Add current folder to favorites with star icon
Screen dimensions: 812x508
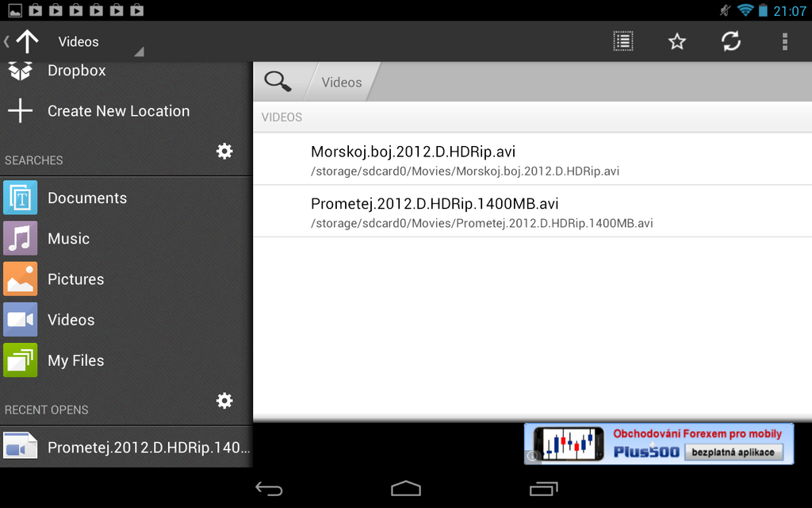click(x=676, y=41)
